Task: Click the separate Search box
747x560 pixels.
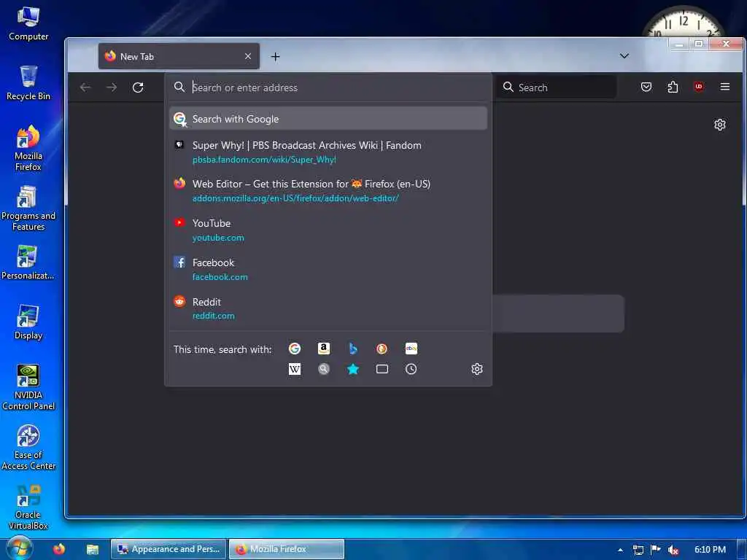Action: coord(557,87)
